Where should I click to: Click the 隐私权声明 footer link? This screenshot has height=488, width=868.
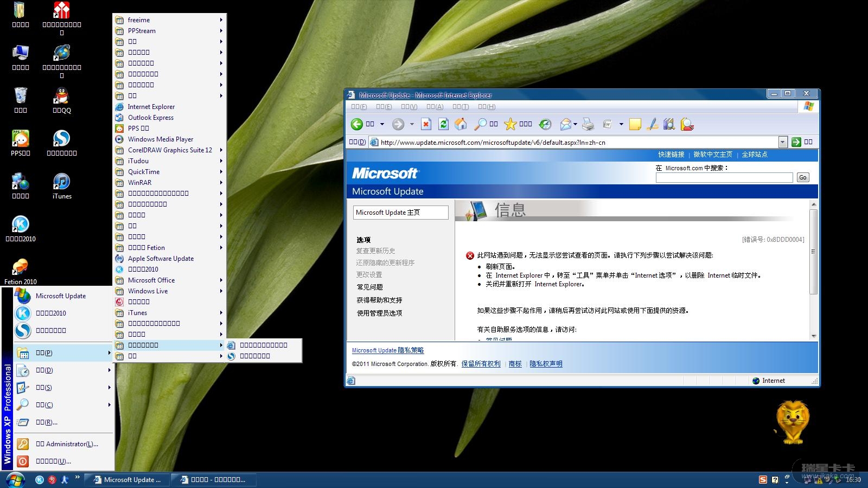(x=546, y=364)
